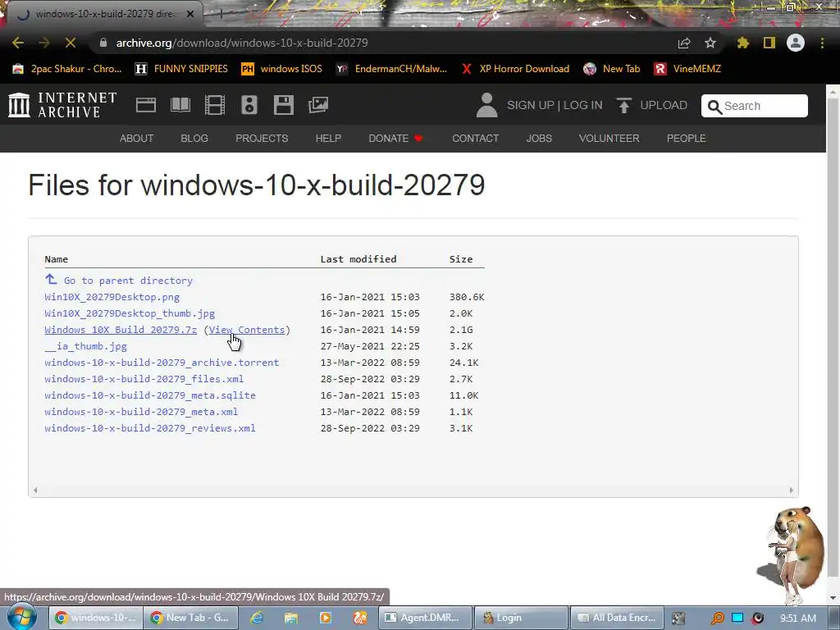Click Go to parent directory link

point(118,281)
